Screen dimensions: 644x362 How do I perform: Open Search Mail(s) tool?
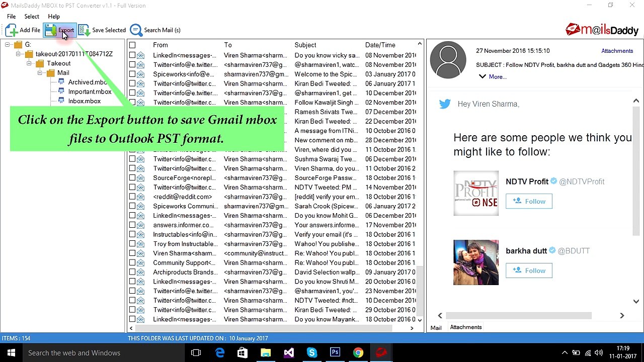point(155,30)
